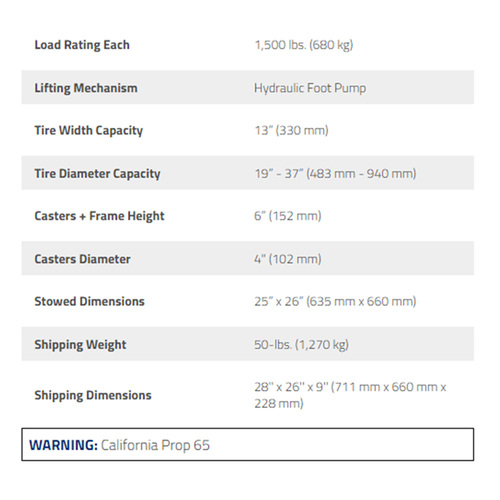Click the 25" x 26" stowed value

pyautogui.click(x=335, y=301)
